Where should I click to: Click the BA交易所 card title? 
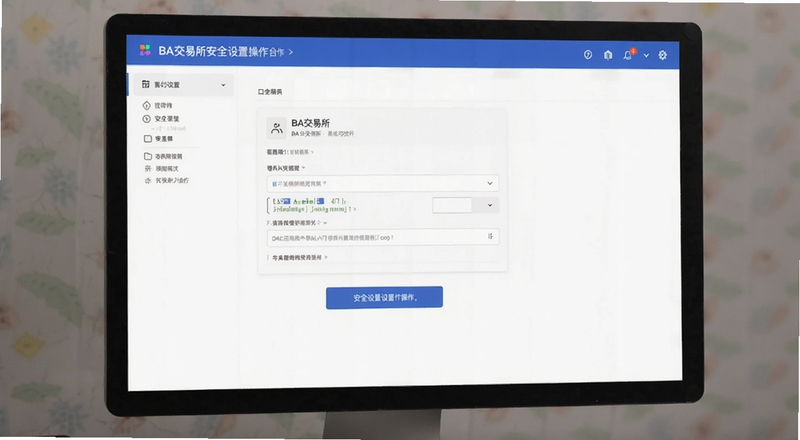(310, 123)
